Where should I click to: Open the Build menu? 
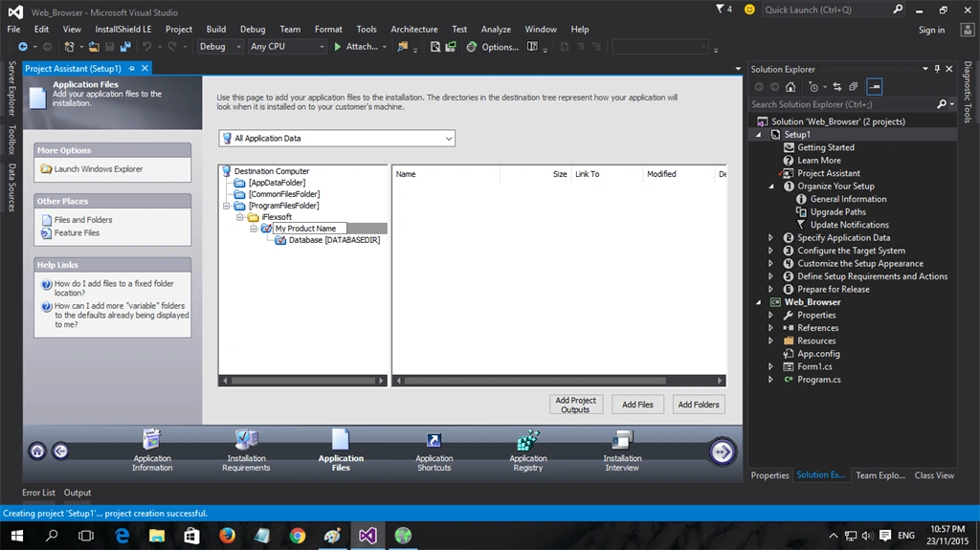click(x=216, y=29)
